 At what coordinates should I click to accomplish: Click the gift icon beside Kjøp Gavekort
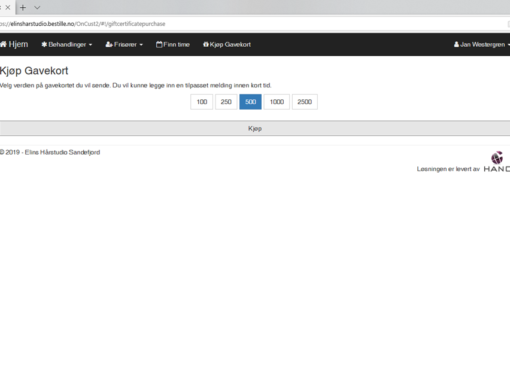(206, 44)
